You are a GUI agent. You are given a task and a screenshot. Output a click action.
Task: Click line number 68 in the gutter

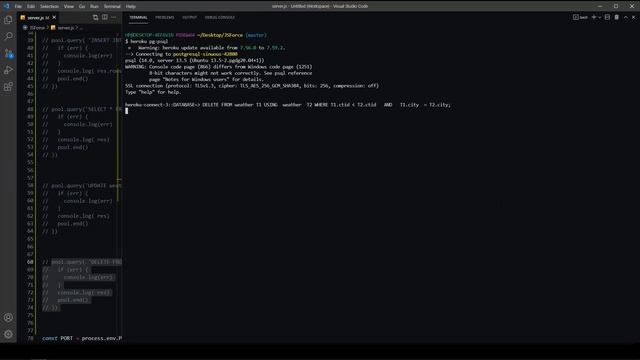click(x=30, y=262)
